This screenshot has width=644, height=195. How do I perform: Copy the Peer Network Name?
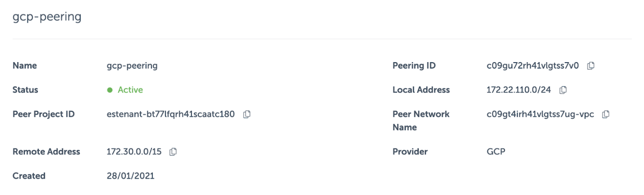tap(606, 114)
